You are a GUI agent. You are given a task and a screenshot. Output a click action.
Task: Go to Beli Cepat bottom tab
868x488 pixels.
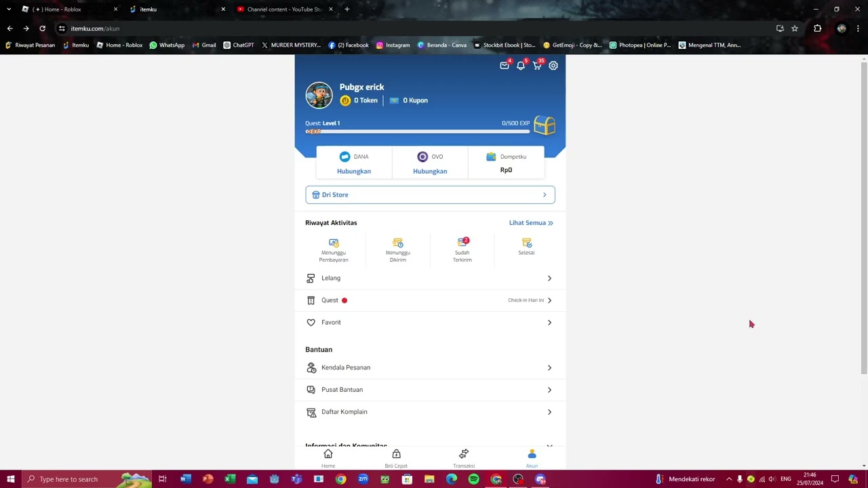click(x=396, y=458)
